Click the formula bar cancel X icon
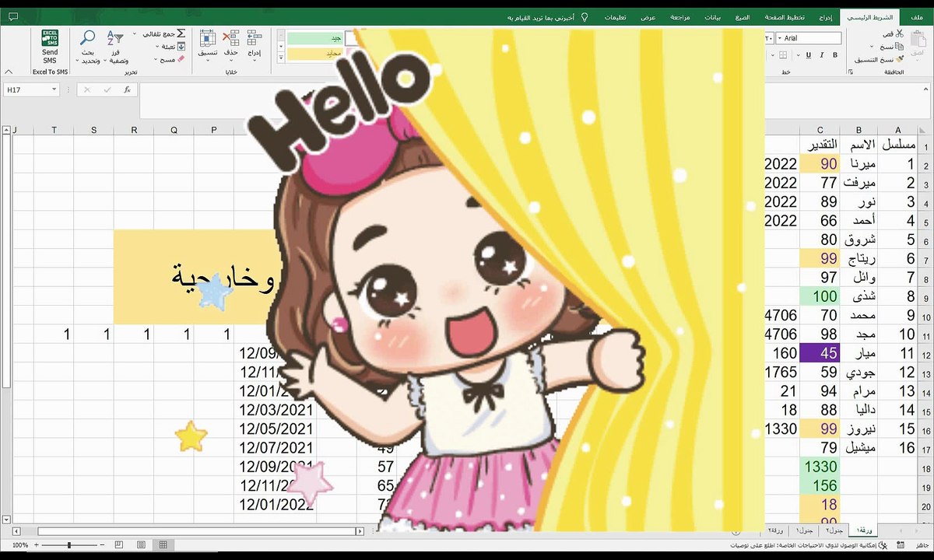The width and height of the screenshot is (934, 560). point(87,90)
